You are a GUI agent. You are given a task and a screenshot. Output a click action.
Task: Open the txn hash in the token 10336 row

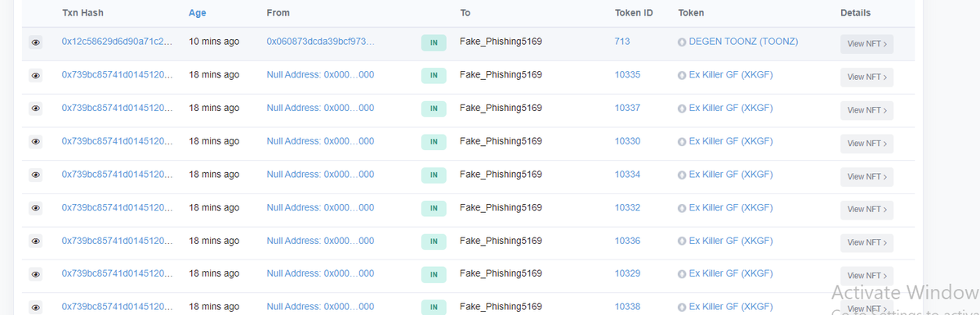coord(117,241)
